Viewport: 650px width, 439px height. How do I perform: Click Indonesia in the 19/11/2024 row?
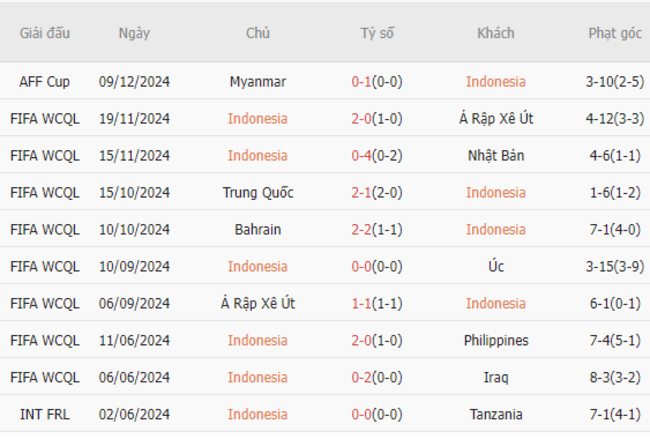(257, 119)
